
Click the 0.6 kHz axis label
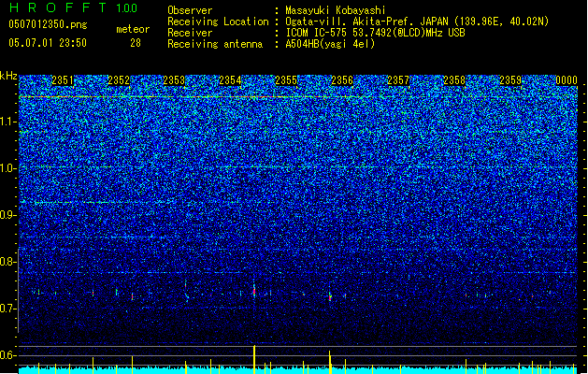point(8,355)
